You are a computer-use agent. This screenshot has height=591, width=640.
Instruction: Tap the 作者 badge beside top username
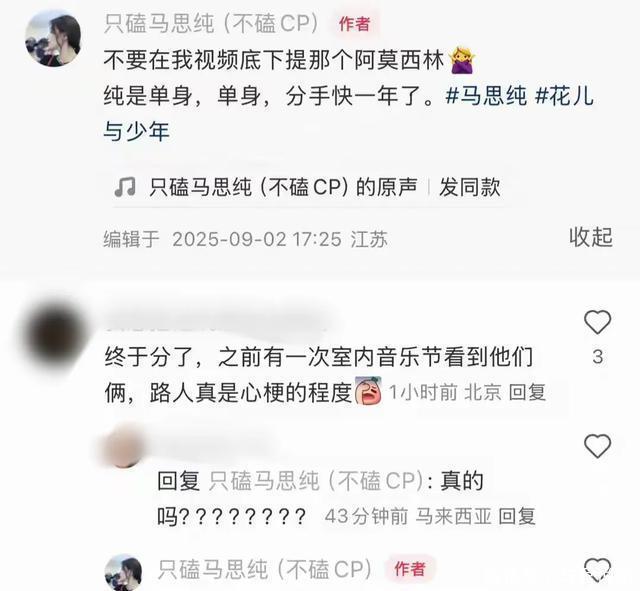354,24
